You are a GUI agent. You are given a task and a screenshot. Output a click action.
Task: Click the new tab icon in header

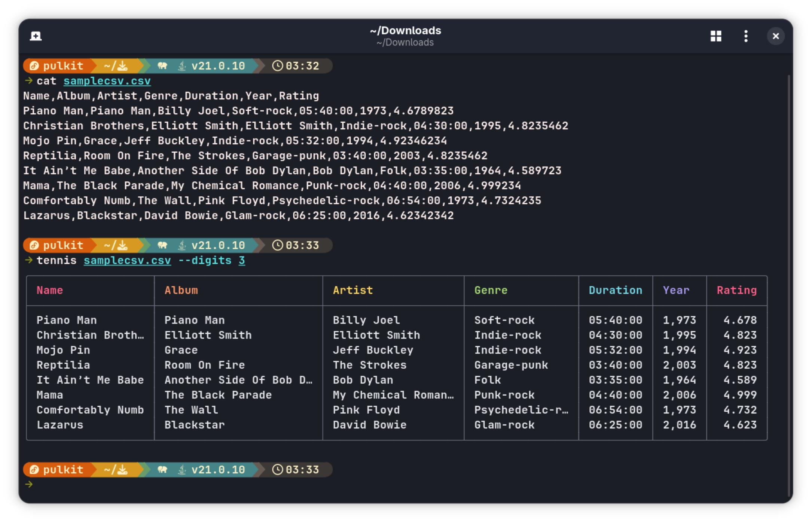click(36, 36)
